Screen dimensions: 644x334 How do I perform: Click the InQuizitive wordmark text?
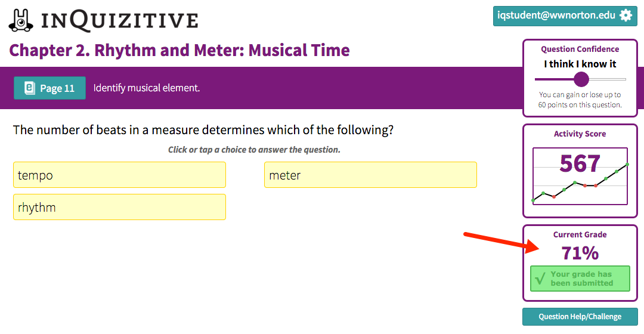pos(119,21)
